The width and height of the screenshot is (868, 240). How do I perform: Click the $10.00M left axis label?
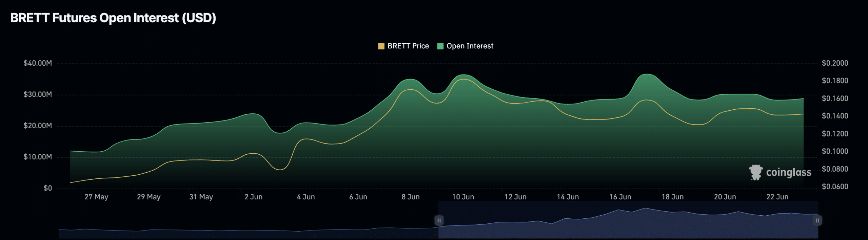(38, 157)
